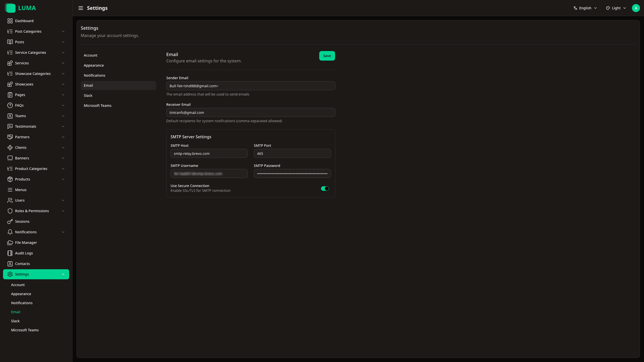Click the LUMA logo icon
This screenshot has width=644, height=362.
point(10,8)
